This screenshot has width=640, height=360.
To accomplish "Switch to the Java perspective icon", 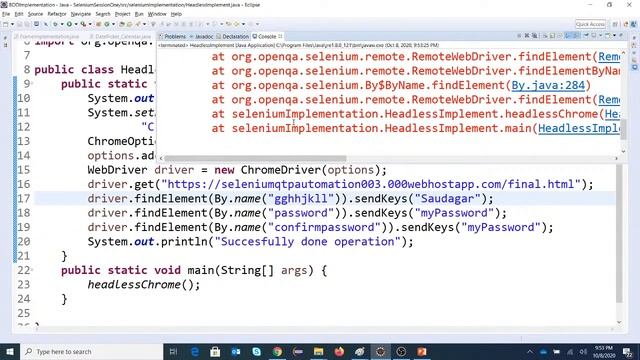I will pos(634,24).
